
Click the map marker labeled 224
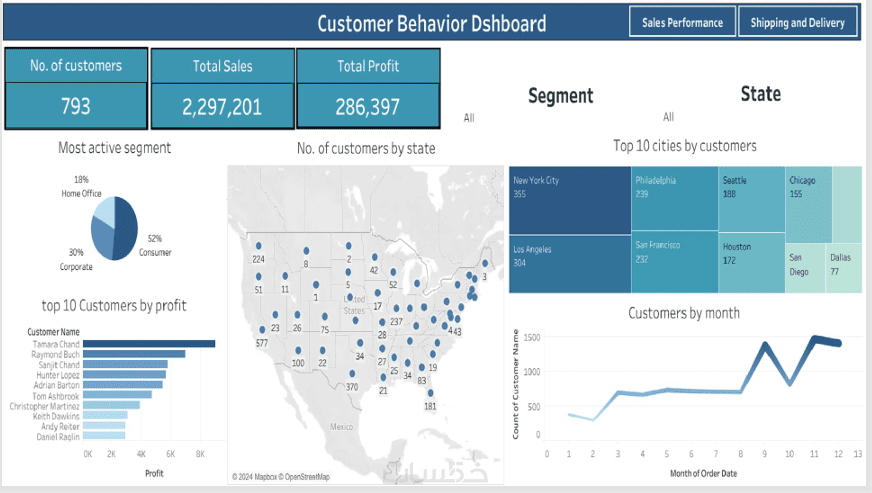pos(259,246)
